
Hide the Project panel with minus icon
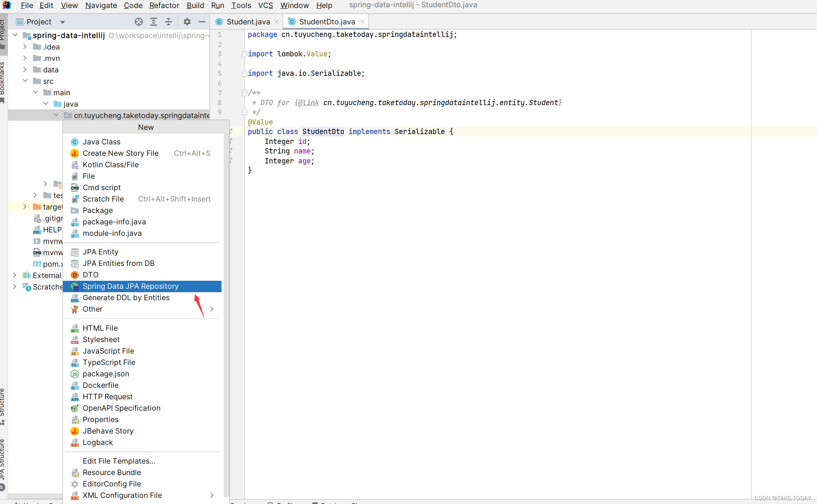(x=202, y=22)
